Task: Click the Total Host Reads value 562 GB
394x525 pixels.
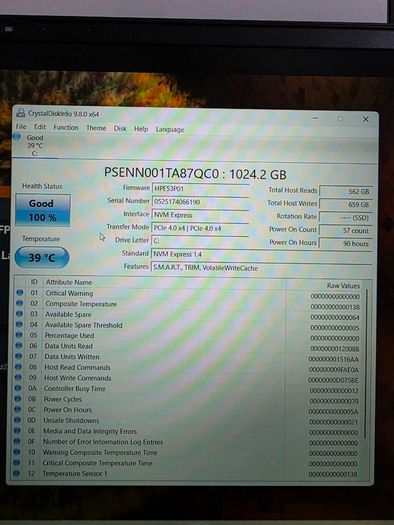Action: (x=346, y=191)
